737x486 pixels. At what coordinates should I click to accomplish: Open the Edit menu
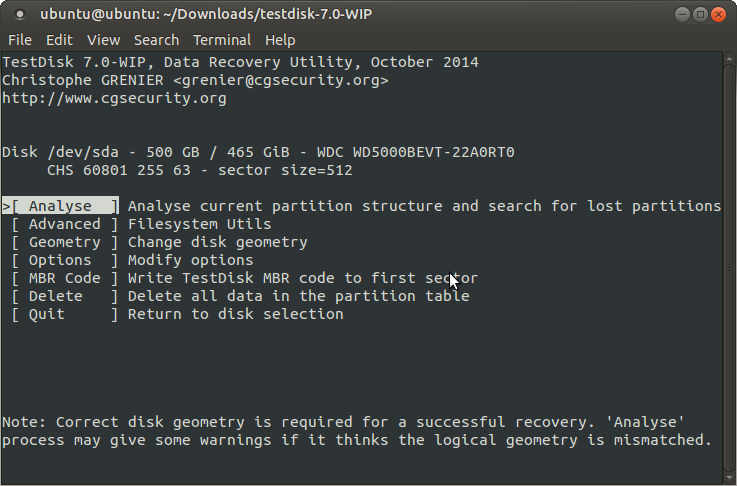point(59,40)
